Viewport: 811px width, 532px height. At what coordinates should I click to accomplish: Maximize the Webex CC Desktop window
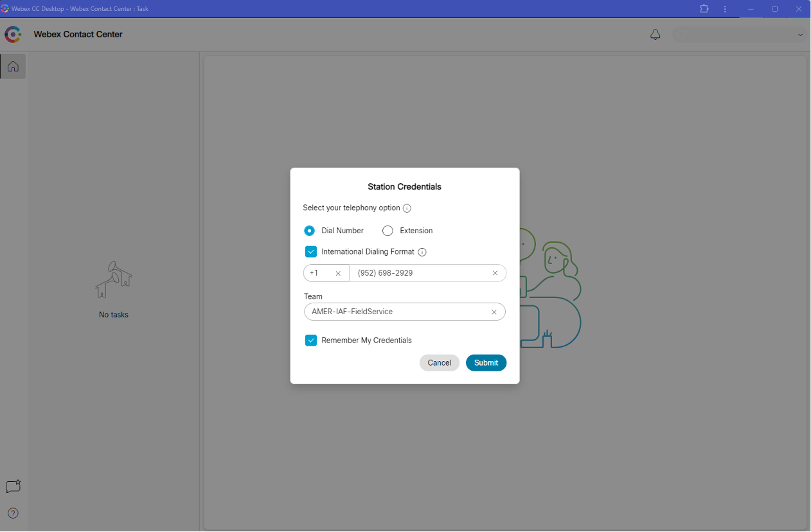[x=775, y=9]
